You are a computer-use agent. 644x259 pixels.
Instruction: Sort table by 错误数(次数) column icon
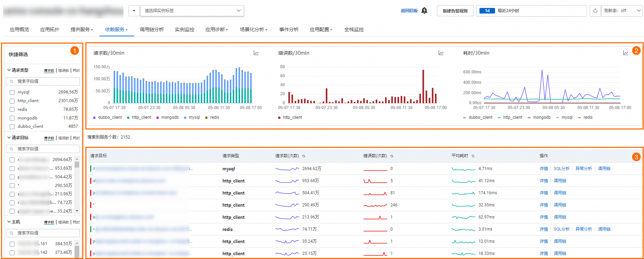[392, 156]
